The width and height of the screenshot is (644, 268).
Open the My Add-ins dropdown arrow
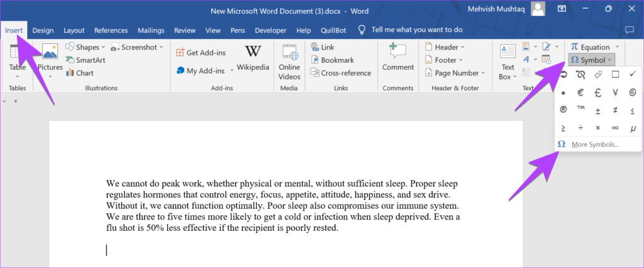pyautogui.click(x=231, y=70)
